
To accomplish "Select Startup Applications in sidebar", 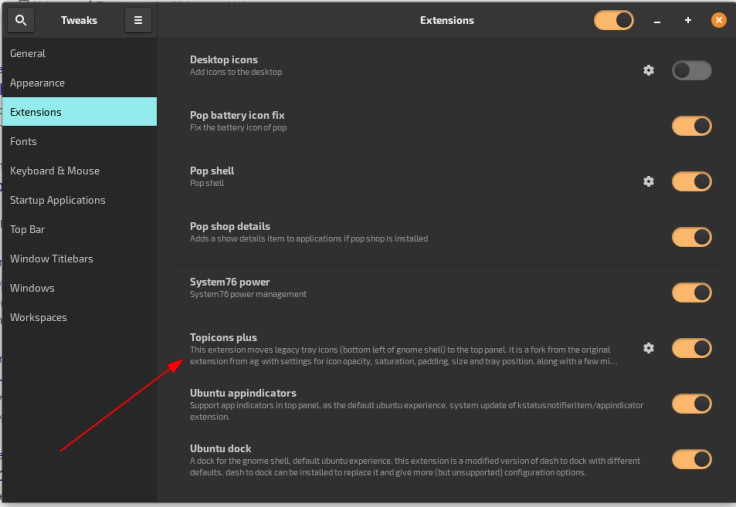I will (x=57, y=200).
